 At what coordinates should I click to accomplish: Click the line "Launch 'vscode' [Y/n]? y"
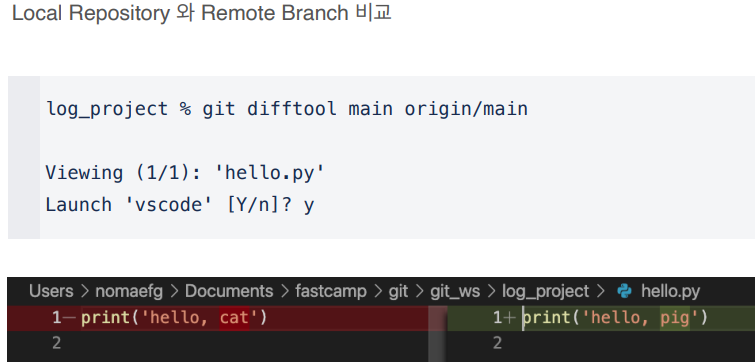pyautogui.click(x=180, y=205)
